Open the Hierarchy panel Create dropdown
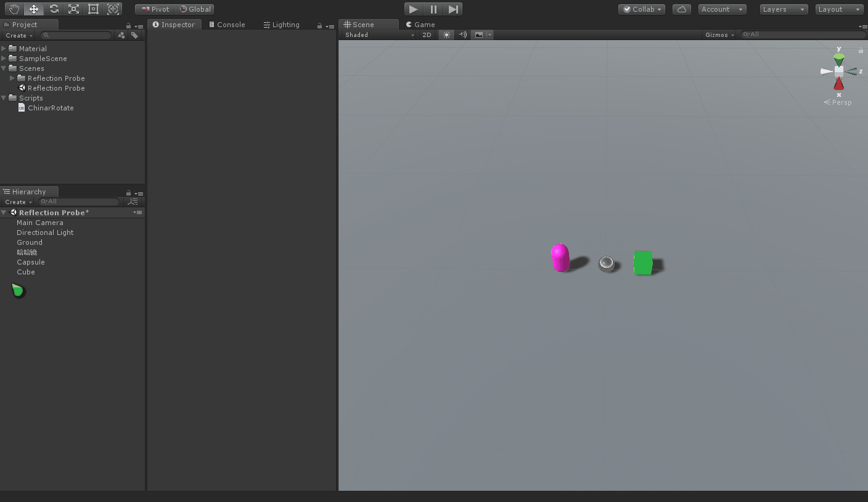The image size is (868, 502). [x=18, y=202]
